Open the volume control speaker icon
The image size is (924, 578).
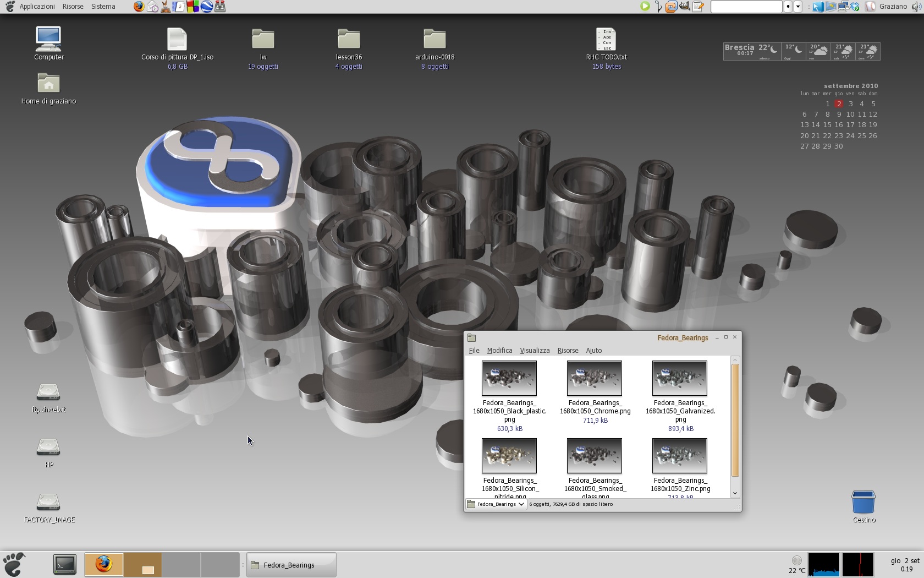pyautogui.click(x=916, y=7)
